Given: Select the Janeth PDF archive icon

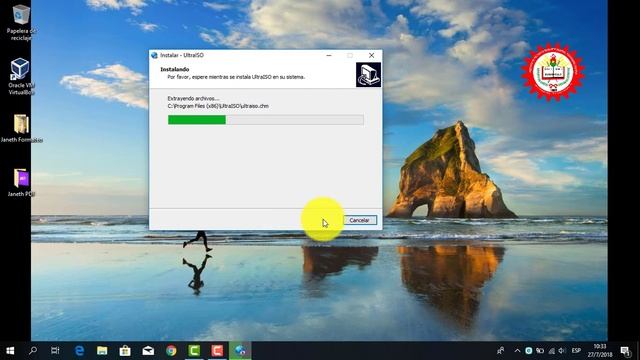Looking at the screenshot, I should (x=21, y=182).
